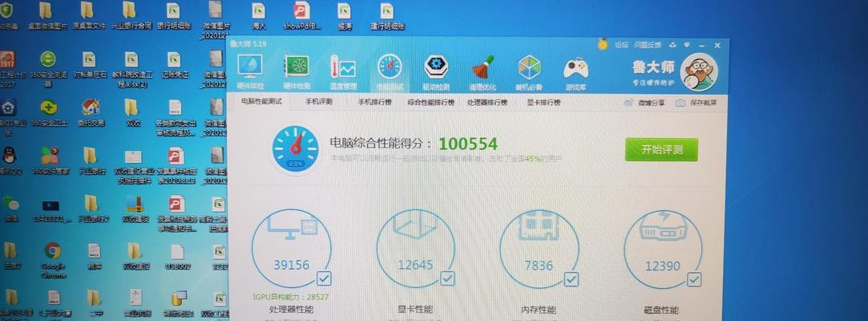Click 保存截屏 save screenshot button
This screenshot has height=321, width=868.
pos(696,103)
